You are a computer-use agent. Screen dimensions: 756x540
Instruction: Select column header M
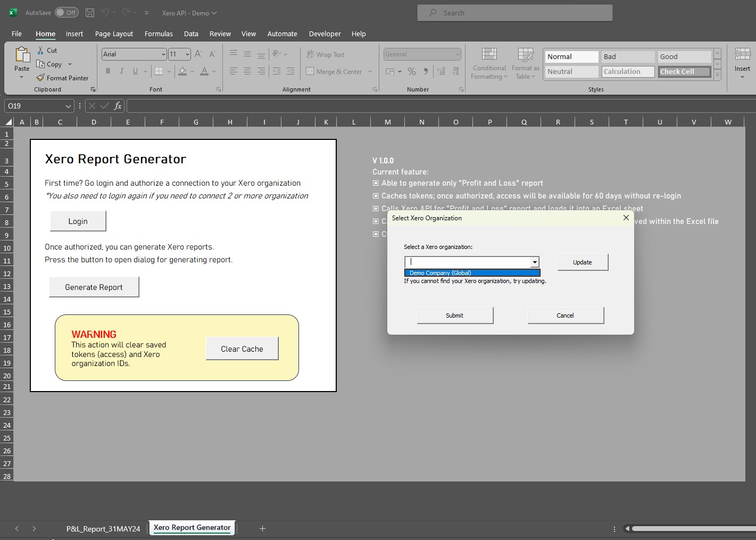[388, 122]
